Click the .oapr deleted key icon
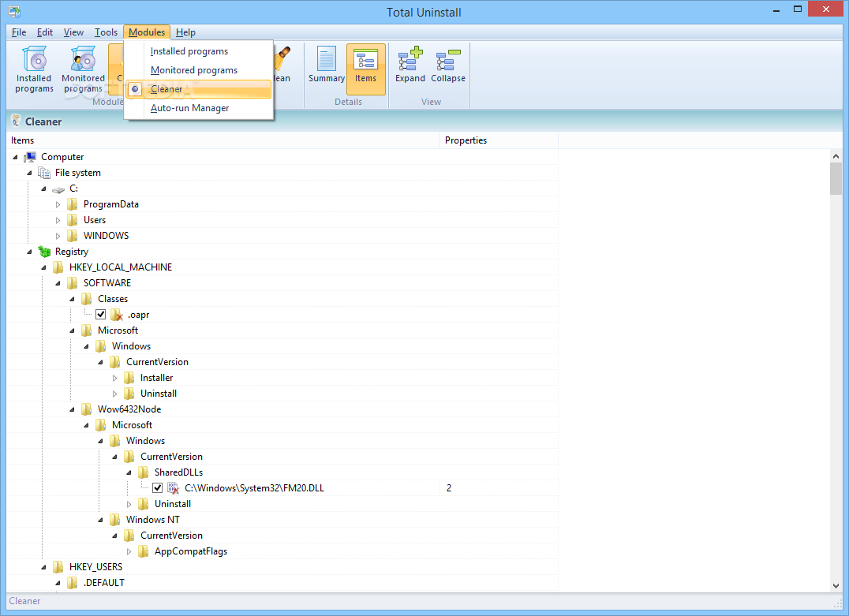 point(117,315)
